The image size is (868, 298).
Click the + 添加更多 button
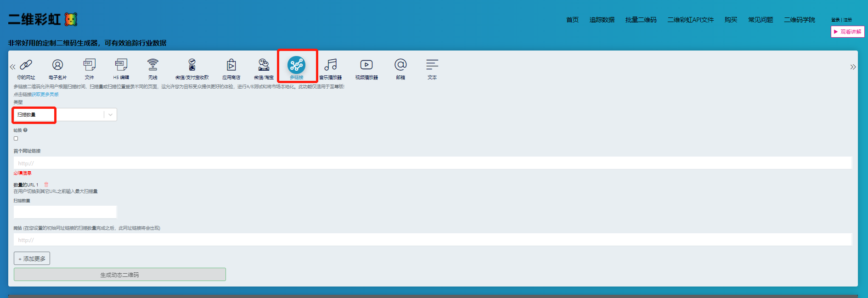coord(32,259)
